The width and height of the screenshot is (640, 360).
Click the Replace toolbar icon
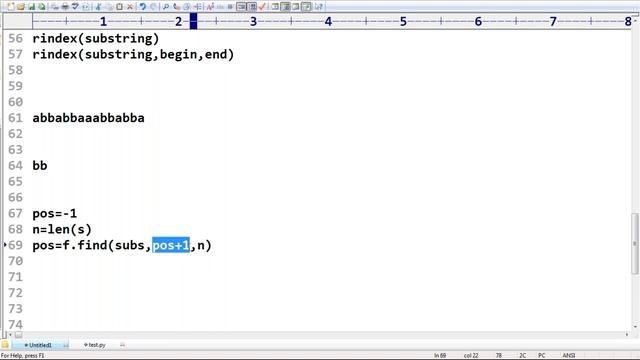point(177,7)
